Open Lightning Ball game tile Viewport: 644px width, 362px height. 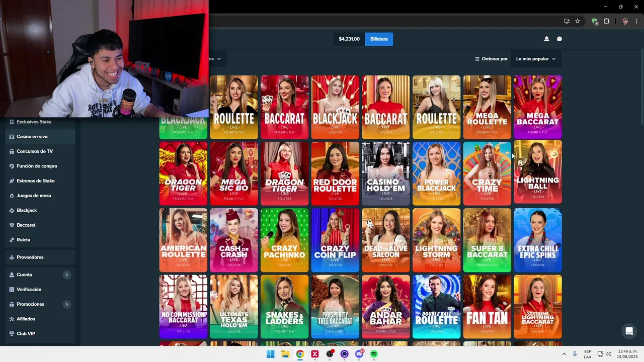tap(538, 172)
